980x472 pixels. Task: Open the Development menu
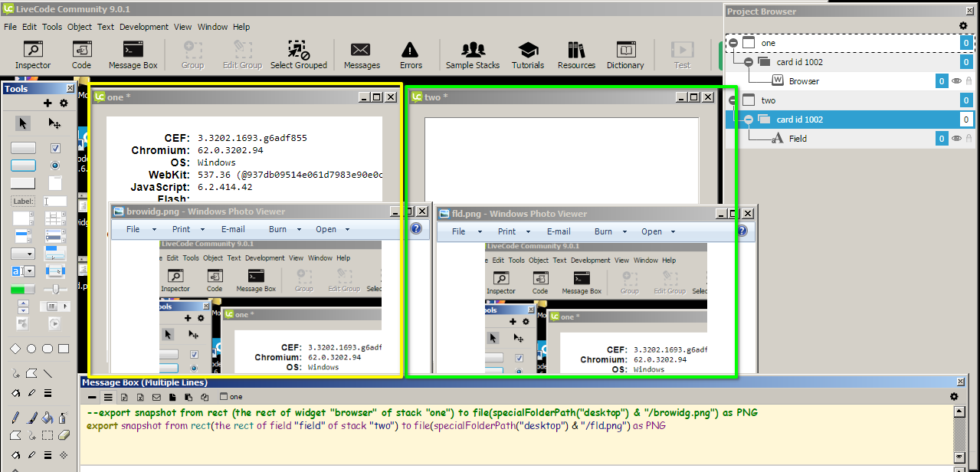click(x=144, y=27)
